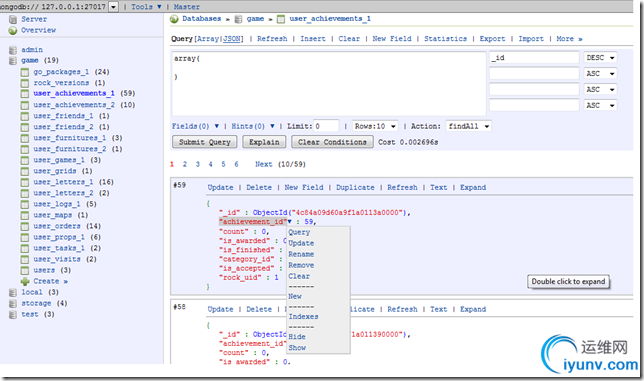Click the user_furnitures_1 collection table icon
This screenshot has height=381, width=644.
(x=25, y=138)
